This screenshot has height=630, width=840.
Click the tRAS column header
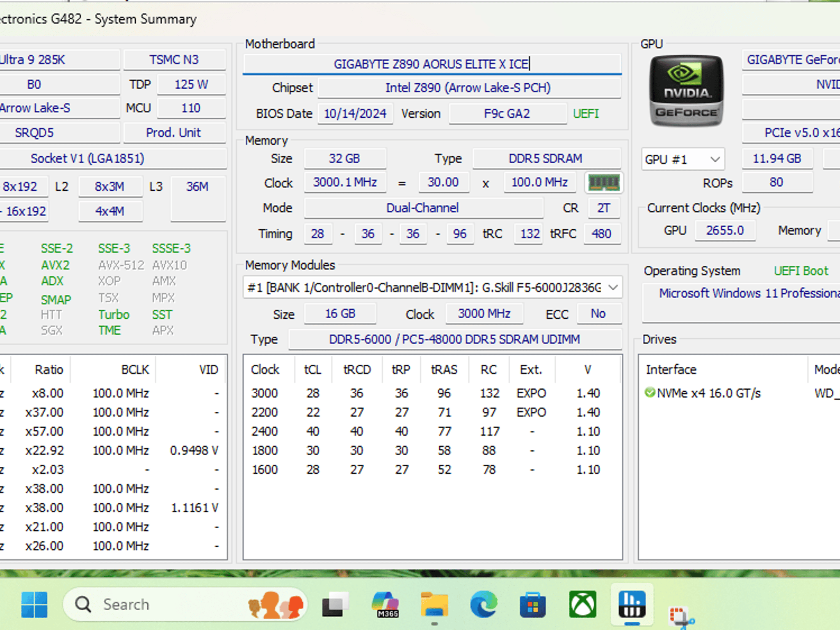pyautogui.click(x=445, y=370)
